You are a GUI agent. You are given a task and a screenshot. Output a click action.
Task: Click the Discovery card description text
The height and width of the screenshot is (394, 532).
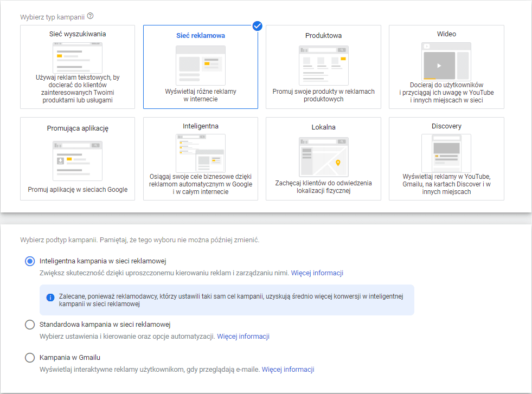446,184
